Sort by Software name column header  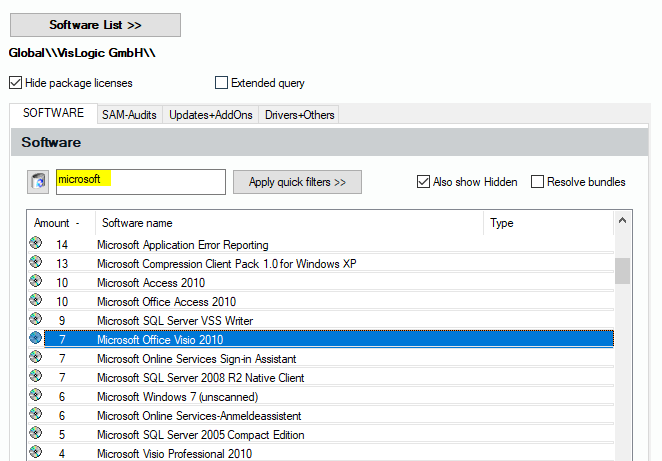[x=289, y=223]
